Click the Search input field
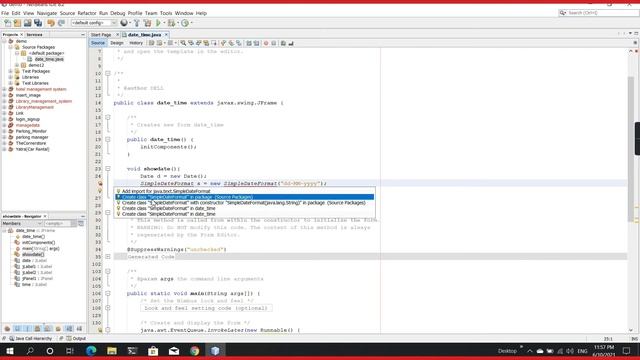The width and height of the screenshot is (640, 360). (602, 13)
